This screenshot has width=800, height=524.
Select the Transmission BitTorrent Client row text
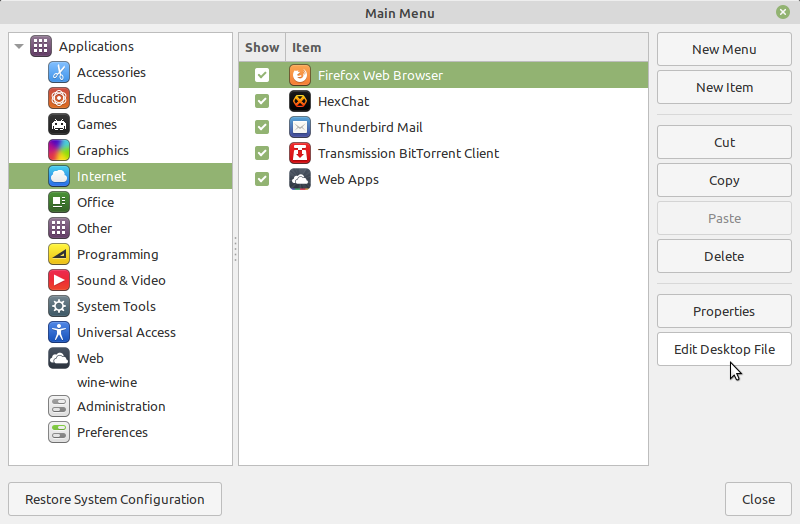408,154
